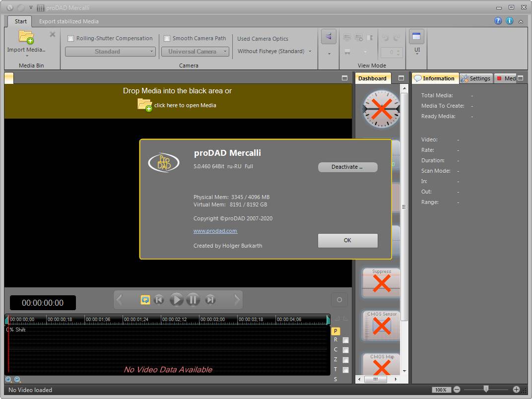Click the 100% zoom level button
The width and height of the screenshot is (532, 399).
pos(441,390)
